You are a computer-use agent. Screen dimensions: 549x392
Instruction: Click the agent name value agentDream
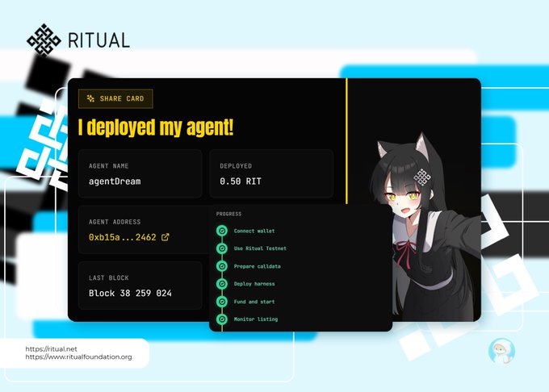pyautogui.click(x=115, y=181)
